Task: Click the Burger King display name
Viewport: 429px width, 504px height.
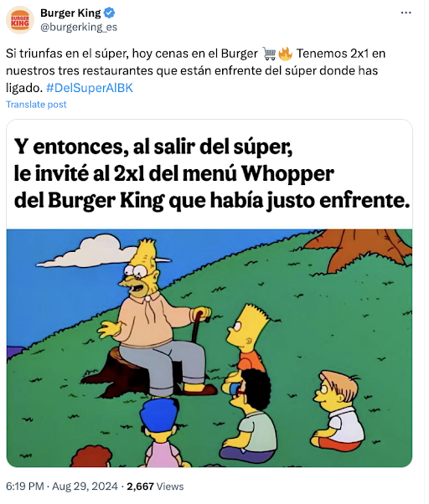Action: pyautogui.click(x=70, y=13)
